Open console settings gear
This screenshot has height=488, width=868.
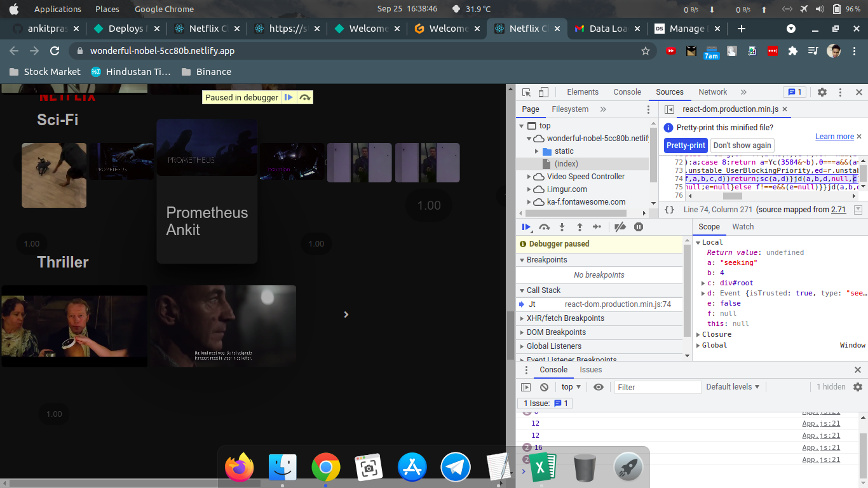[858, 387]
